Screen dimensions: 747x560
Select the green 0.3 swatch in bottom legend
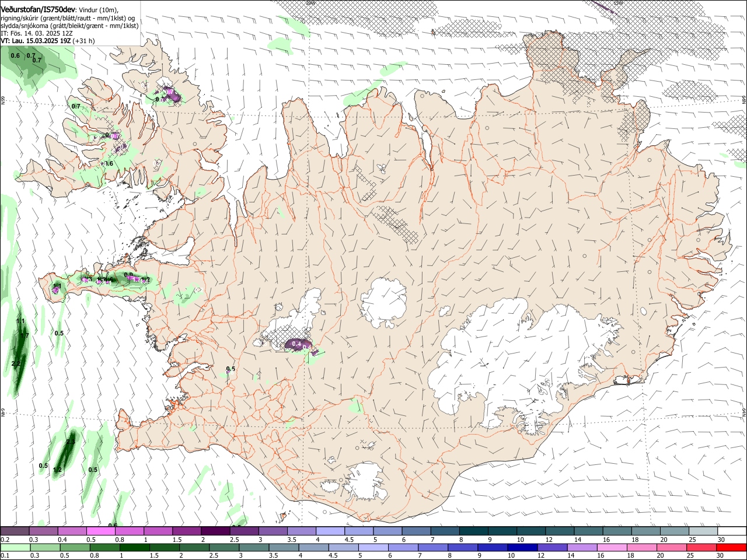44,547
